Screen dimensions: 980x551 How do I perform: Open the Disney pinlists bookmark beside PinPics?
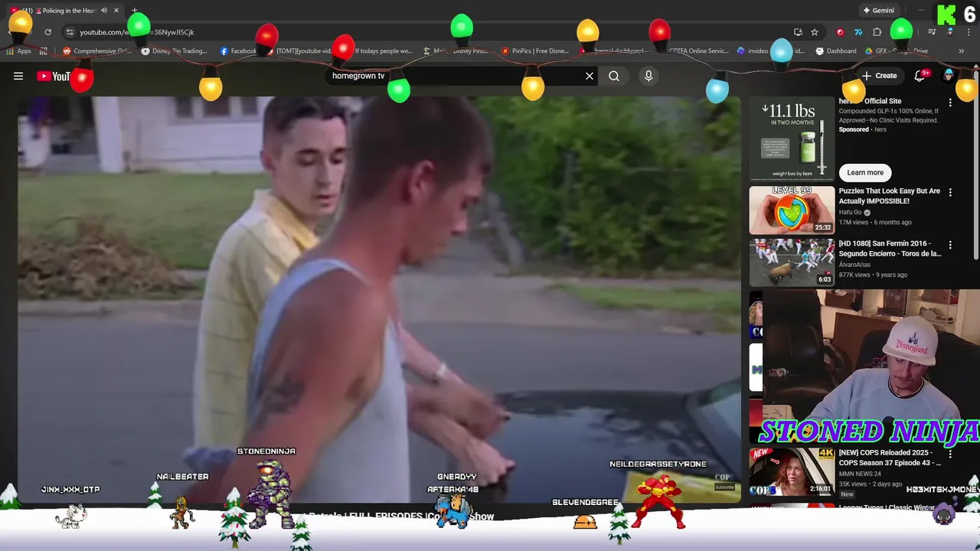point(456,51)
